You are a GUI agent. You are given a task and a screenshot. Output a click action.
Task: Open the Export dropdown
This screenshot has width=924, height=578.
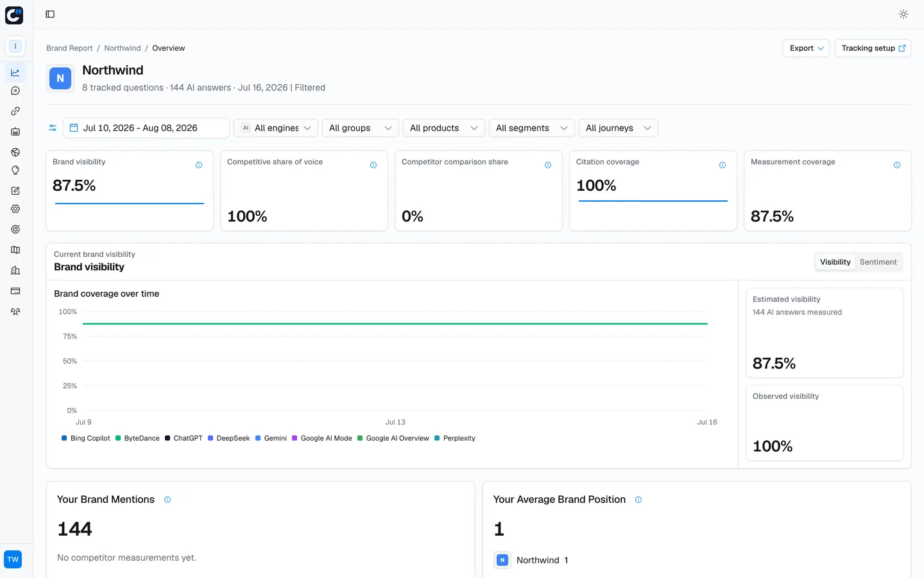(x=806, y=48)
